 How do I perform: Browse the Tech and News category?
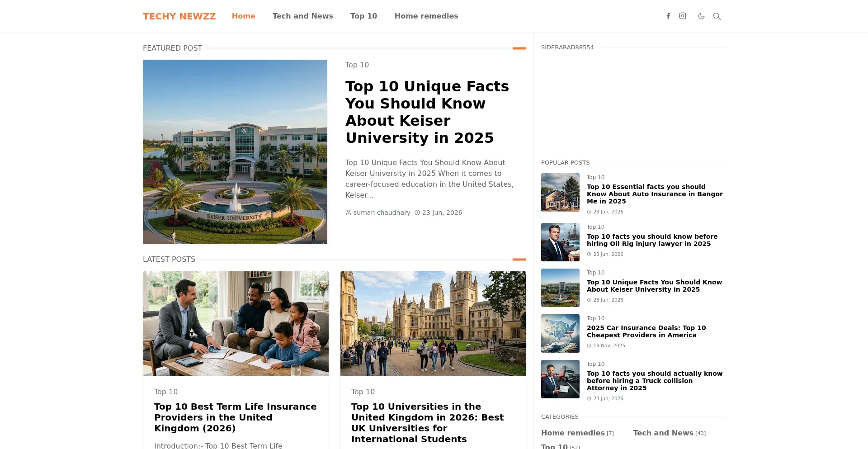[663, 433]
